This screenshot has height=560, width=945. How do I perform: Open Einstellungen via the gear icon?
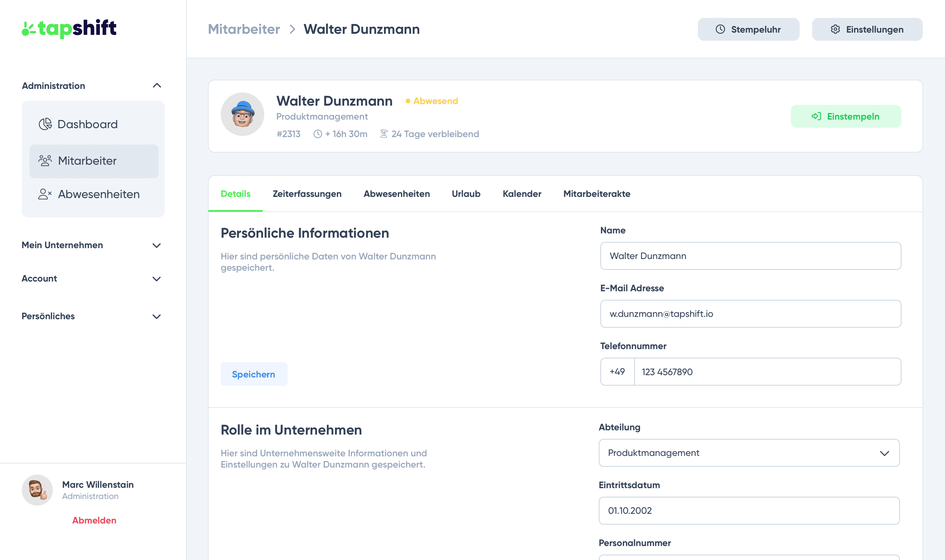[835, 29]
